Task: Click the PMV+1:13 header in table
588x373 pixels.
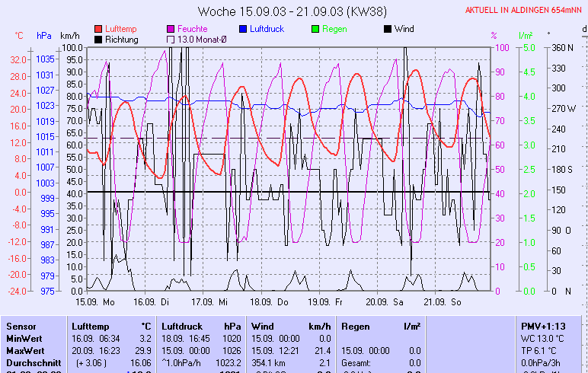Action: click(542, 326)
